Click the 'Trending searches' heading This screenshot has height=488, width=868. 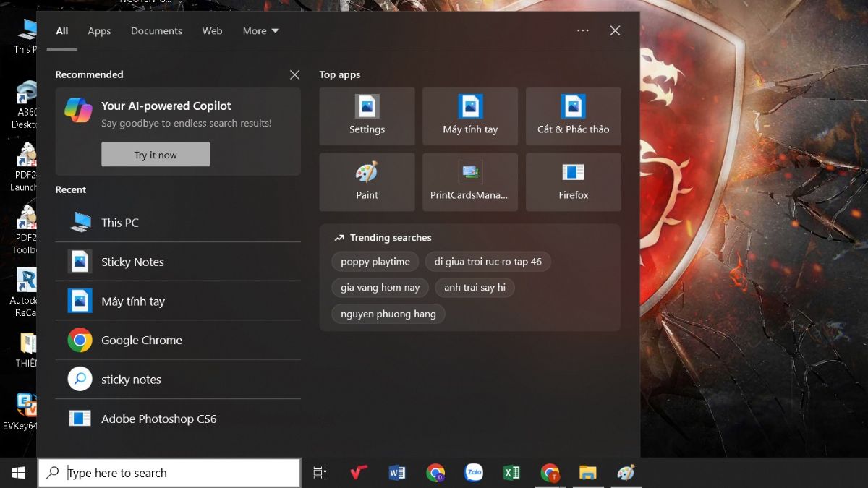click(x=391, y=238)
